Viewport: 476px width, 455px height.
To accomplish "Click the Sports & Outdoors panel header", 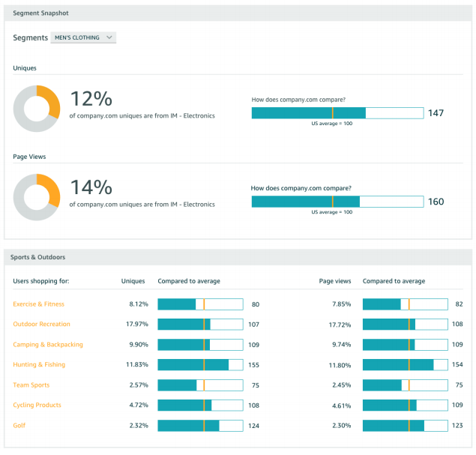I will (37, 257).
